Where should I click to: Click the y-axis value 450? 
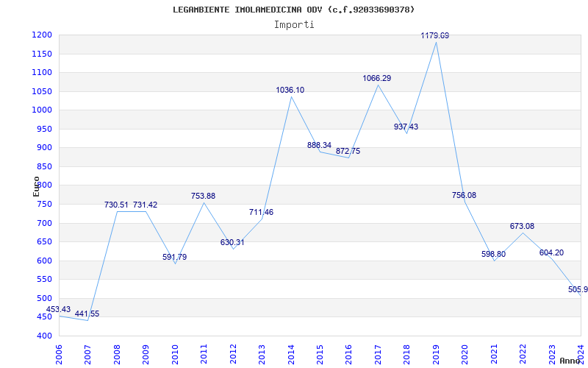click(x=44, y=317)
